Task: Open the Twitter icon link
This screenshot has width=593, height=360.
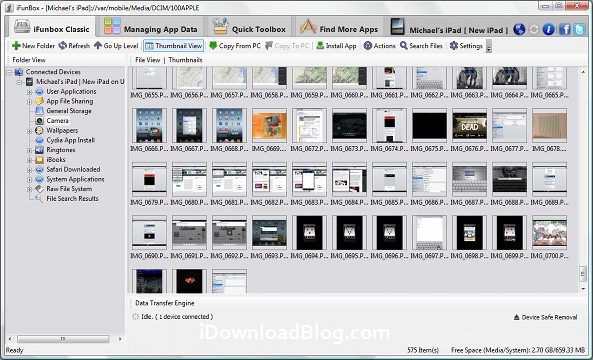Action: click(x=579, y=29)
